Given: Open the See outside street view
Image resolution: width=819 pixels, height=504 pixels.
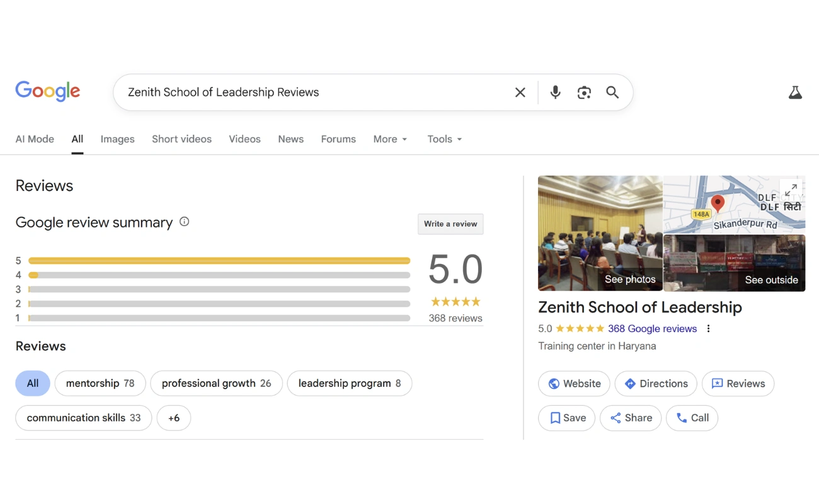Looking at the screenshot, I should [734, 263].
